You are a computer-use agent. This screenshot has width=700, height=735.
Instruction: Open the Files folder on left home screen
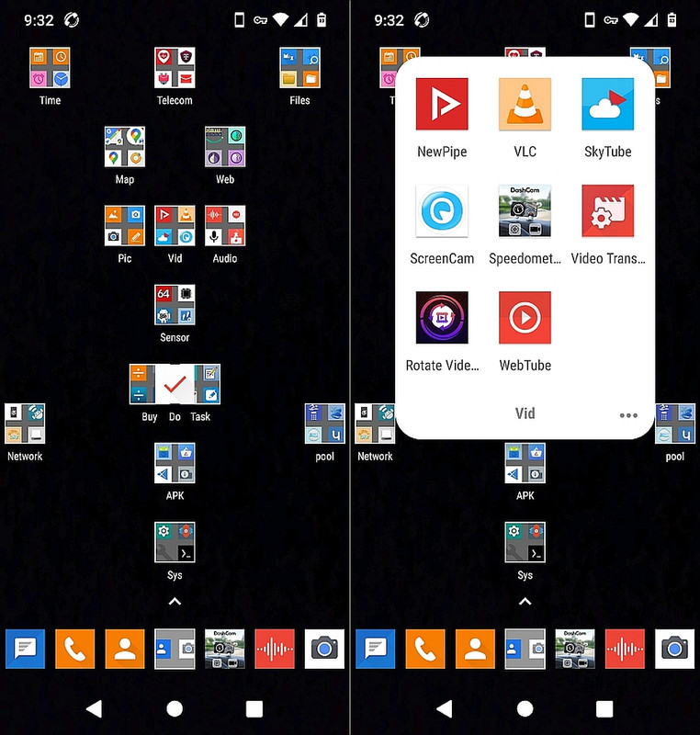299,67
